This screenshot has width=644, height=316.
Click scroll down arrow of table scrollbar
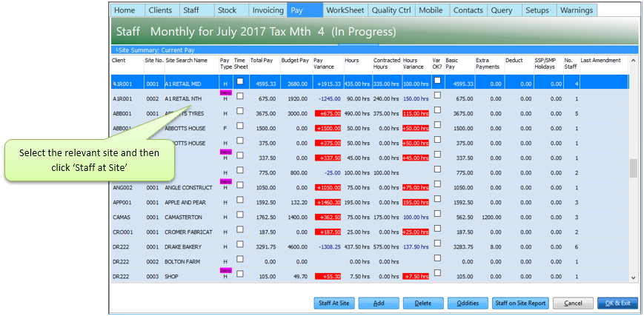[633, 278]
